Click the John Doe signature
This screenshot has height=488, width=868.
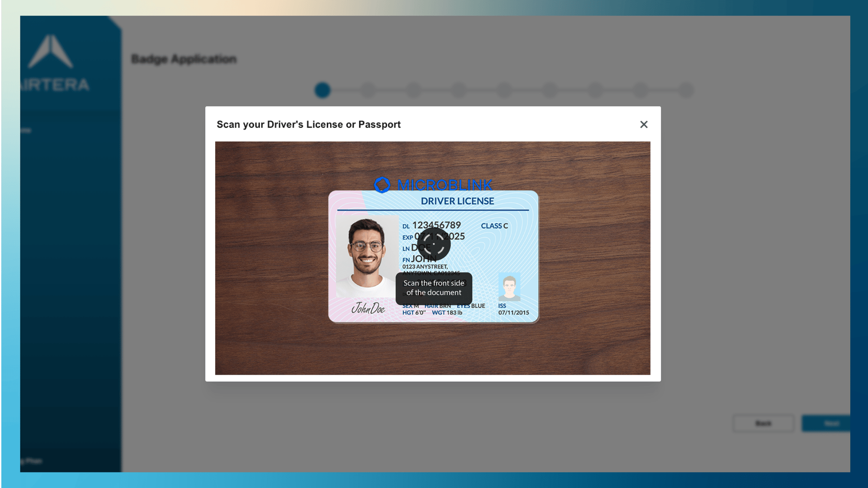click(x=368, y=308)
